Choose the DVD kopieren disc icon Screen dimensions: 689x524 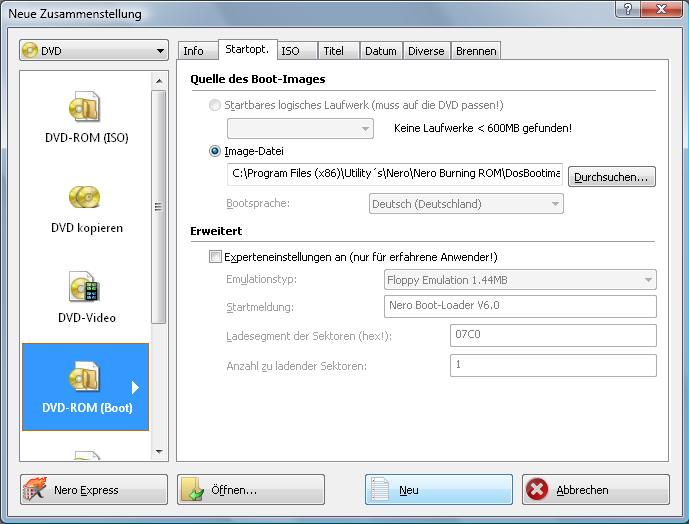coord(85,197)
